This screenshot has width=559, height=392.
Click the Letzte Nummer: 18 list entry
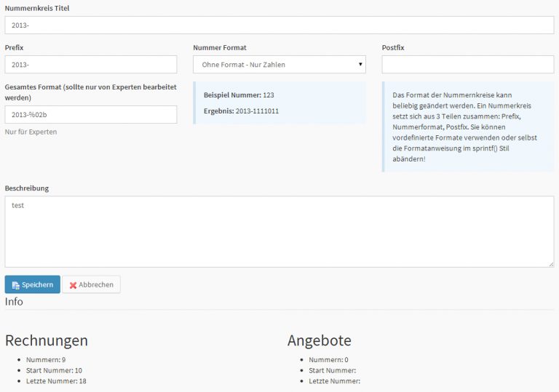coord(56,381)
